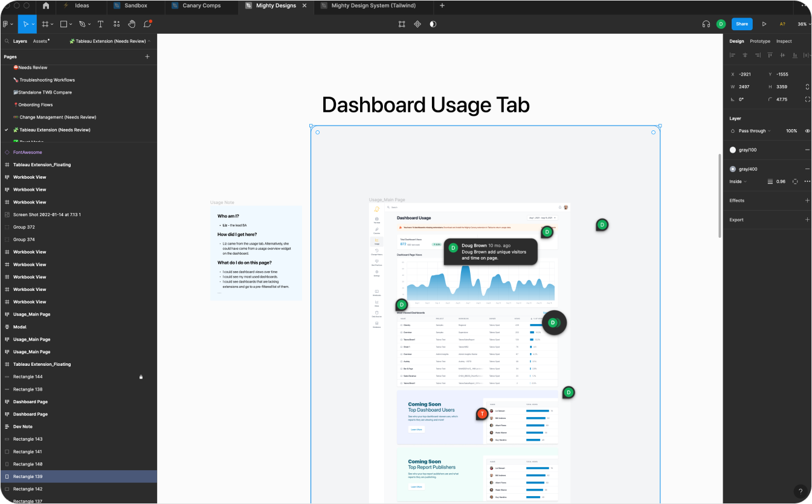
Task: Switch to the Inspect tab
Action: pyautogui.click(x=784, y=41)
